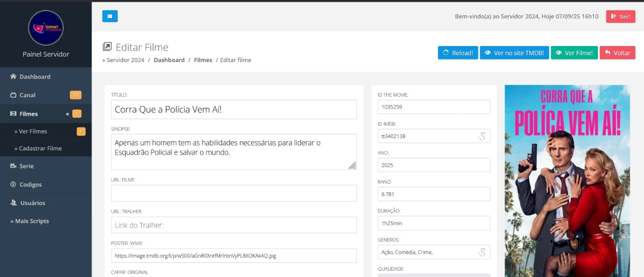The image size is (644, 277).
Task: Toggle the sidebar with the blue hamburger button
Action: [110, 16]
